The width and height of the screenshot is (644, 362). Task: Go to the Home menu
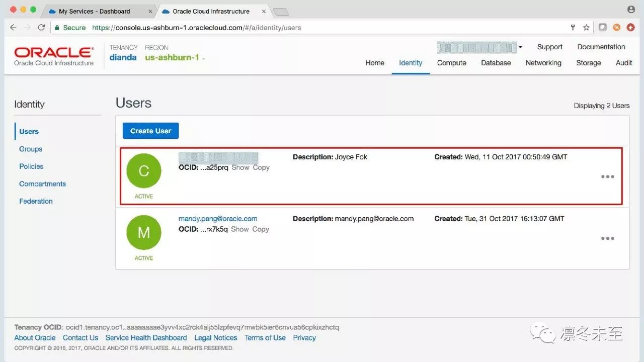pyautogui.click(x=375, y=63)
